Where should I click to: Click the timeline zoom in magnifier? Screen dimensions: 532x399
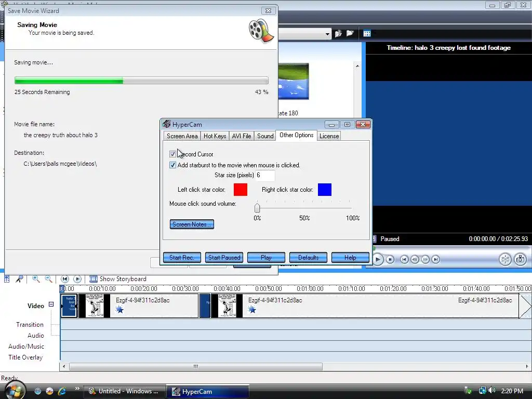click(36, 279)
